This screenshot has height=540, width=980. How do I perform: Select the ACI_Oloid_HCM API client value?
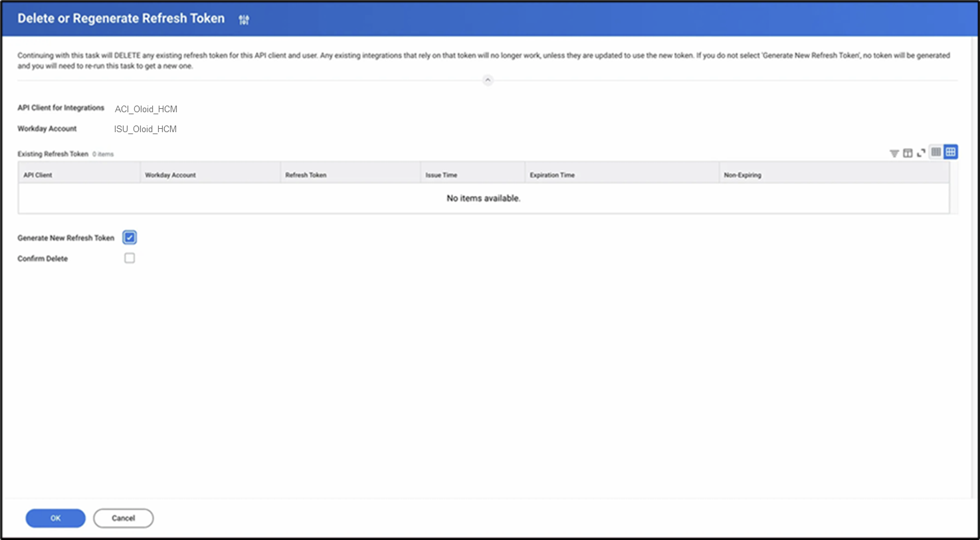146,109
